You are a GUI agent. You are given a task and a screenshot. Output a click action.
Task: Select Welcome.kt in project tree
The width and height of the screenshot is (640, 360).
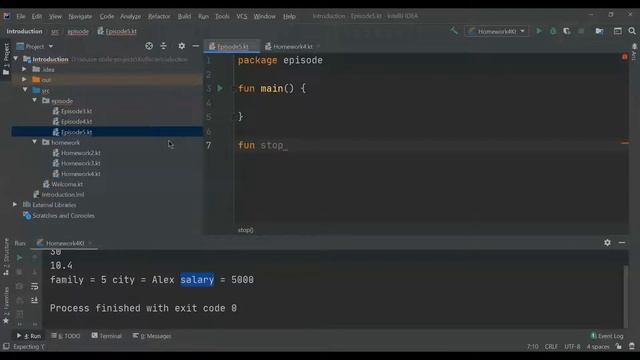pyautogui.click(x=67, y=184)
